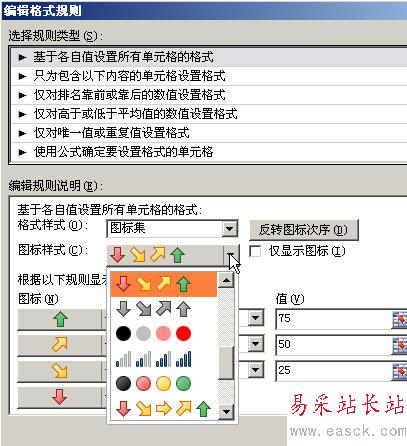This screenshot has width=407, height=446.
Task: Select rule type 仅对唯一值或重复值设置格式
Action: [209, 133]
